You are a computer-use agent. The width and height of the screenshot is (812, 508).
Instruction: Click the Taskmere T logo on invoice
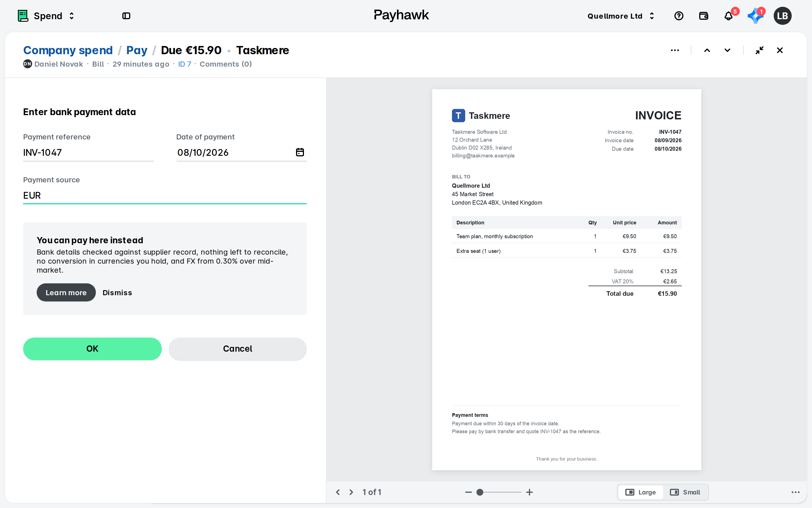458,116
